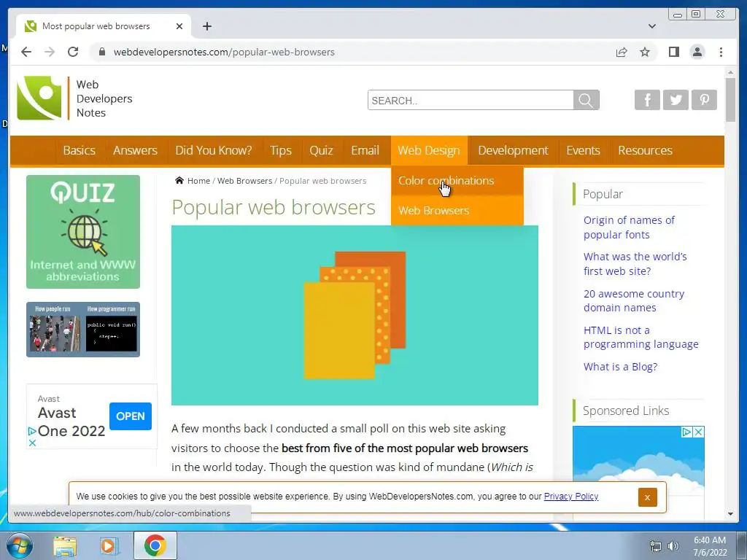Image resolution: width=747 pixels, height=560 pixels.
Task: Open Windows Media Player from taskbar
Action: point(109,546)
